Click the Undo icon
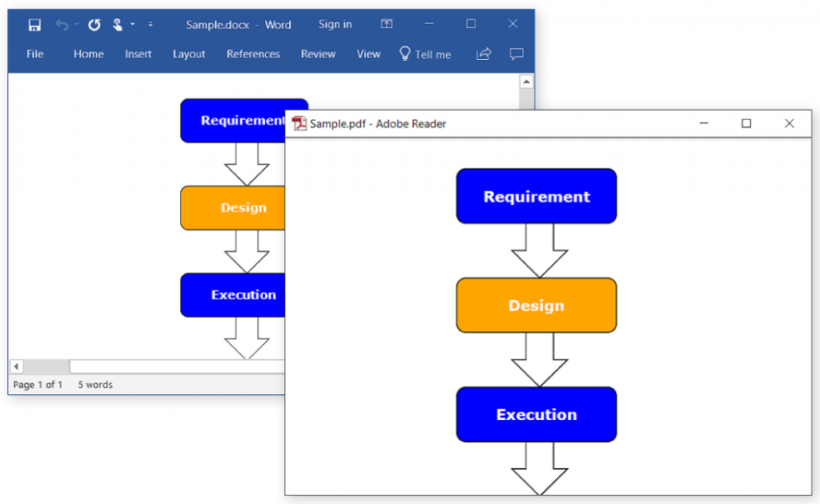Viewport: 820px width, 504px height. point(62,24)
